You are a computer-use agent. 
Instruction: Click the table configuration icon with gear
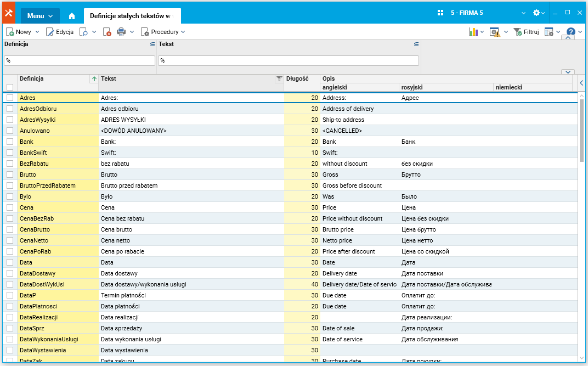[549, 32]
